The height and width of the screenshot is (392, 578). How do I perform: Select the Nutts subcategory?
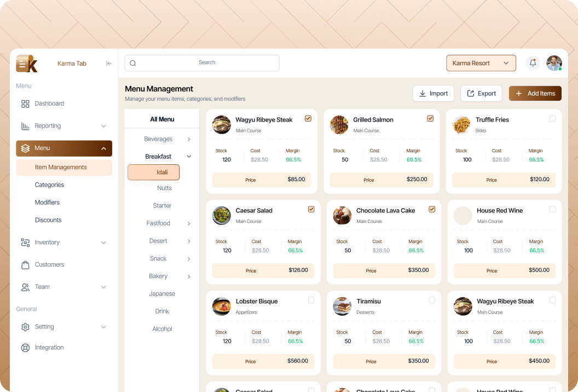164,188
